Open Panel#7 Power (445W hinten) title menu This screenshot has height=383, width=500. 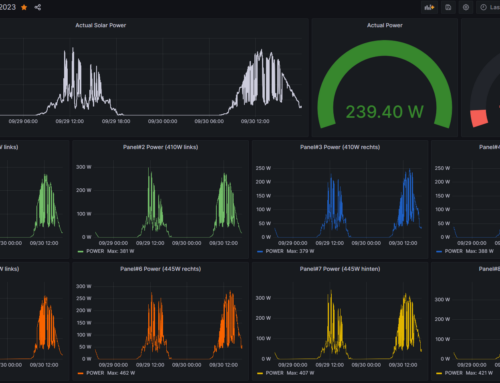340,269
